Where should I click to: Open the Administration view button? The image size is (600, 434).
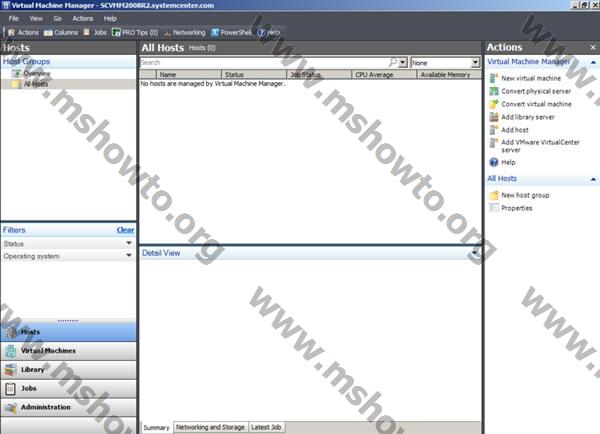tap(68, 407)
